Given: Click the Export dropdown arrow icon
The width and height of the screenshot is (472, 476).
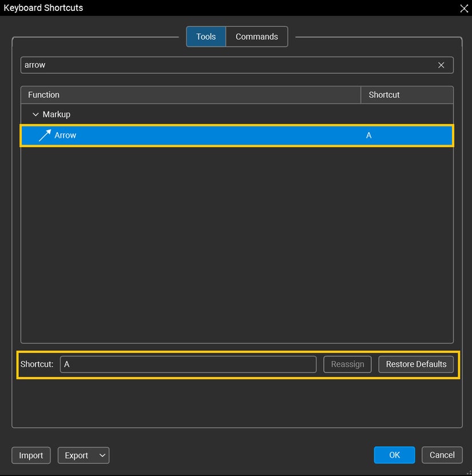Looking at the screenshot, I should [102, 455].
